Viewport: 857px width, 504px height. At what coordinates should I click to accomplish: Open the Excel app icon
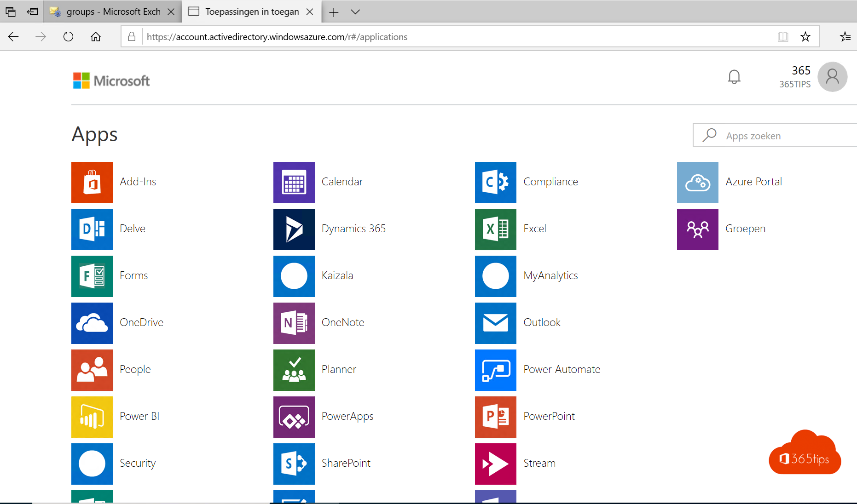click(x=496, y=229)
